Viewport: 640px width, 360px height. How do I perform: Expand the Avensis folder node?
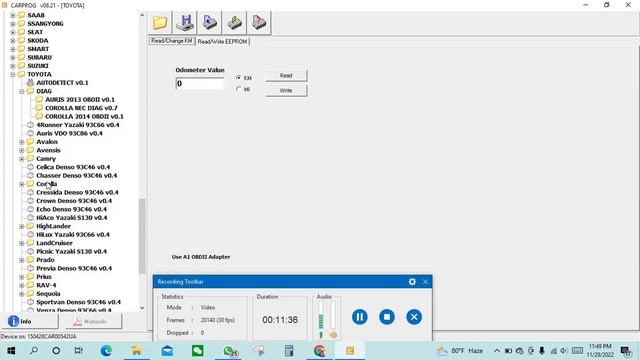(x=22, y=150)
